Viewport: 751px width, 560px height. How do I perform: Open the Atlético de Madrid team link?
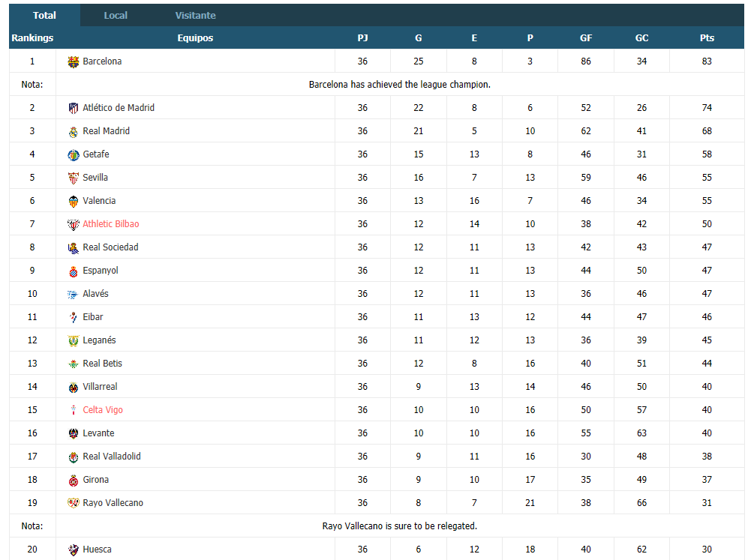pos(119,108)
